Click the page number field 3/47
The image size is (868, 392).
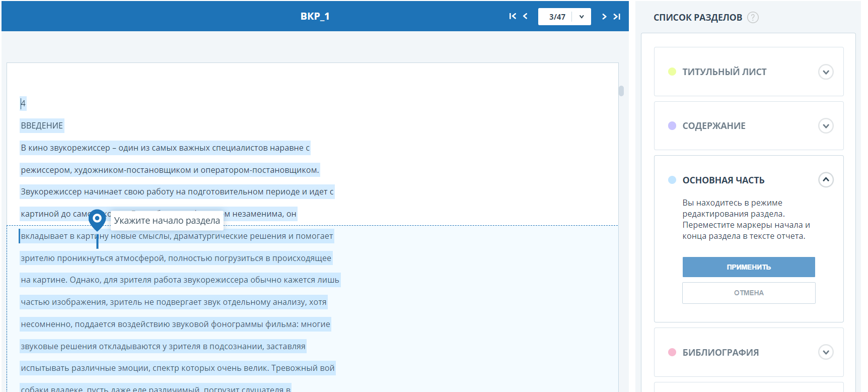tap(556, 17)
